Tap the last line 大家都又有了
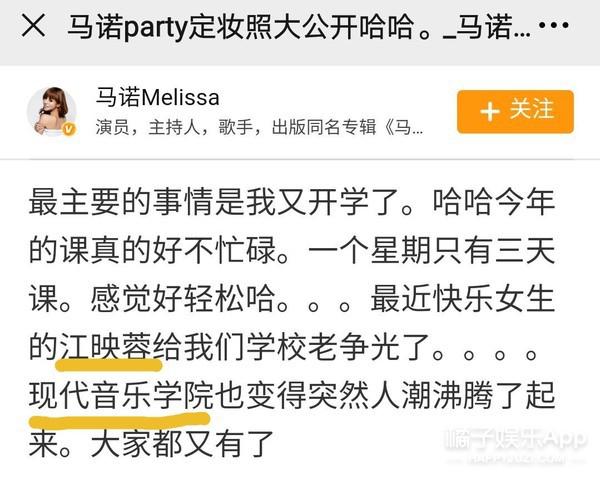This screenshot has height=479, width=600. (x=182, y=444)
